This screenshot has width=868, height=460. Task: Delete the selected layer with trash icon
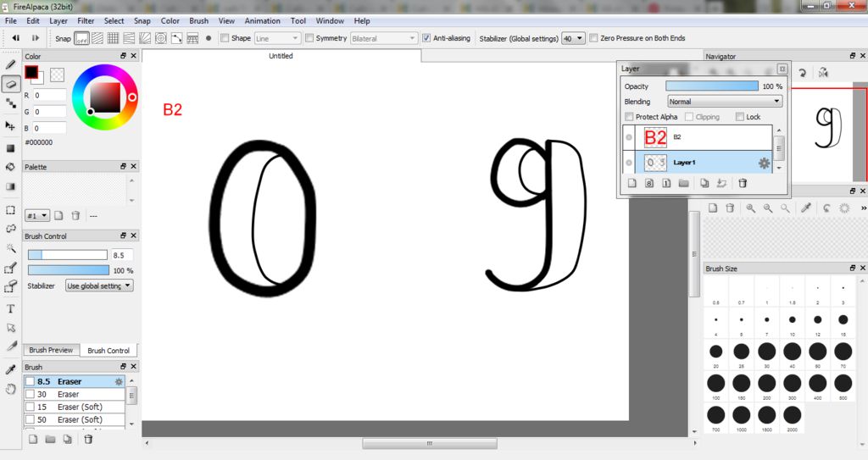pos(743,183)
